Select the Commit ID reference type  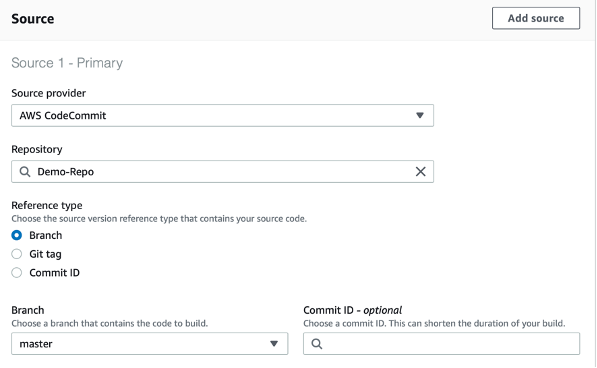coord(17,272)
